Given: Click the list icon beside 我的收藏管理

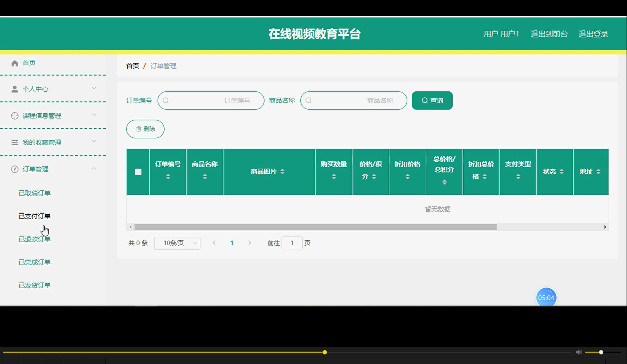Looking at the screenshot, I should tap(14, 142).
